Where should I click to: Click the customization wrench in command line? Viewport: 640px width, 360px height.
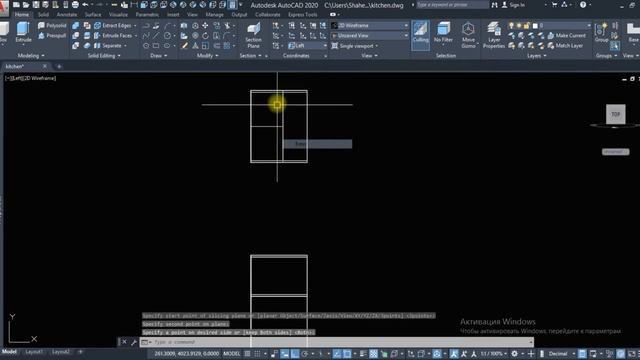(x=133, y=342)
